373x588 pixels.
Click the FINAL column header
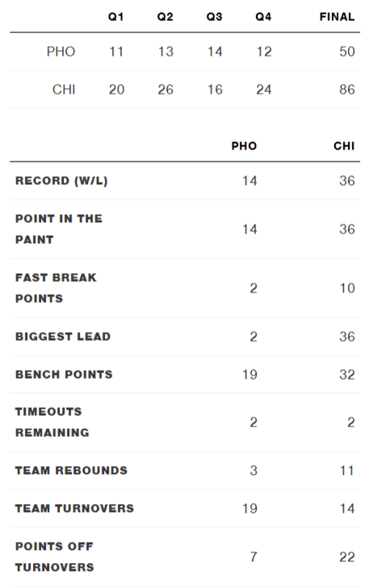(x=337, y=17)
